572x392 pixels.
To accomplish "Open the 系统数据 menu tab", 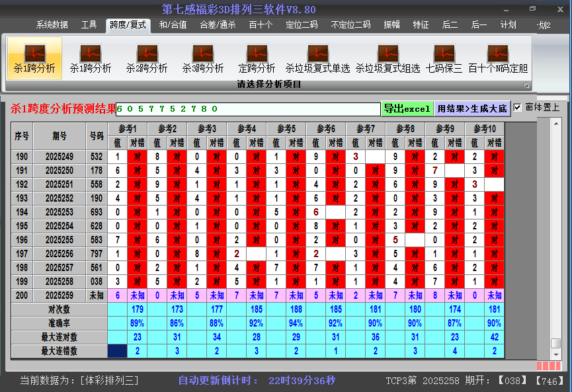I will [x=52, y=25].
